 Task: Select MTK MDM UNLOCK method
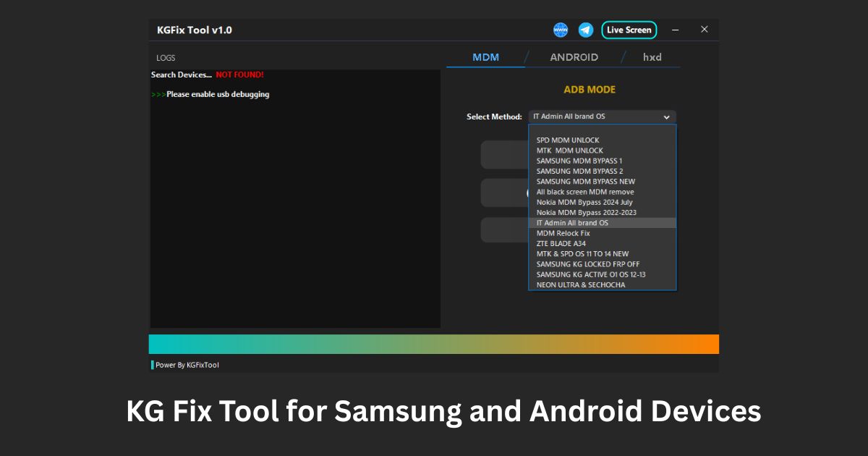click(x=603, y=151)
